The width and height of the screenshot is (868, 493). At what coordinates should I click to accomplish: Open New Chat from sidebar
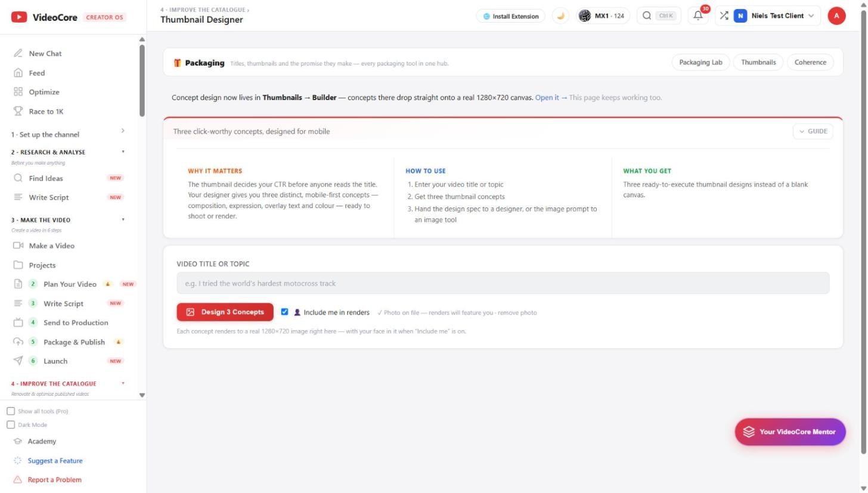coord(45,54)
